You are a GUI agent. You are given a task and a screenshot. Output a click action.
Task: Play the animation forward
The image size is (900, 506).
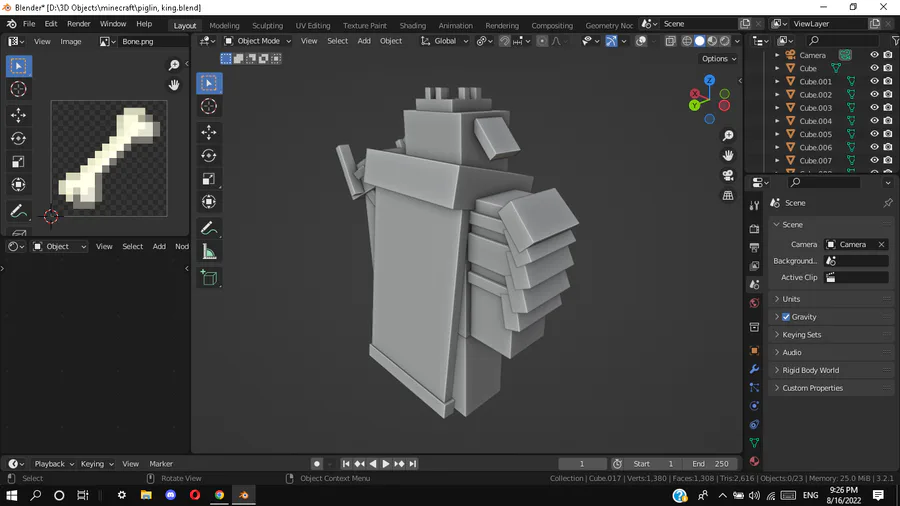point(386,464)
